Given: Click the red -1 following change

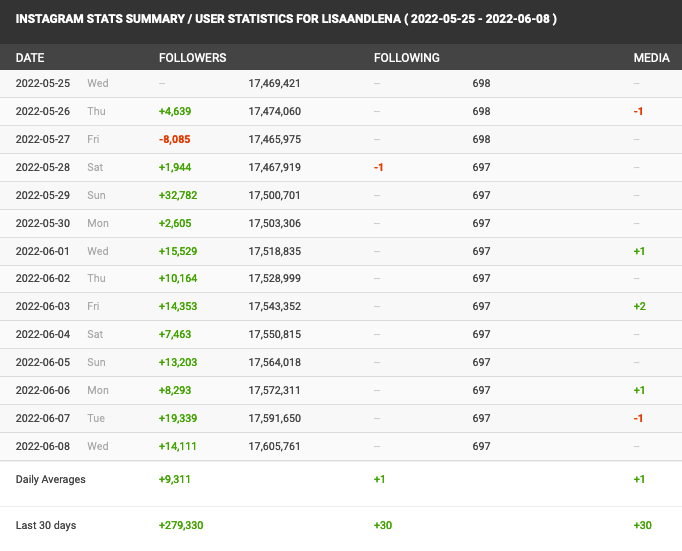Looking at the screenshot, I should pyautogui.click(x=378, y=167).
